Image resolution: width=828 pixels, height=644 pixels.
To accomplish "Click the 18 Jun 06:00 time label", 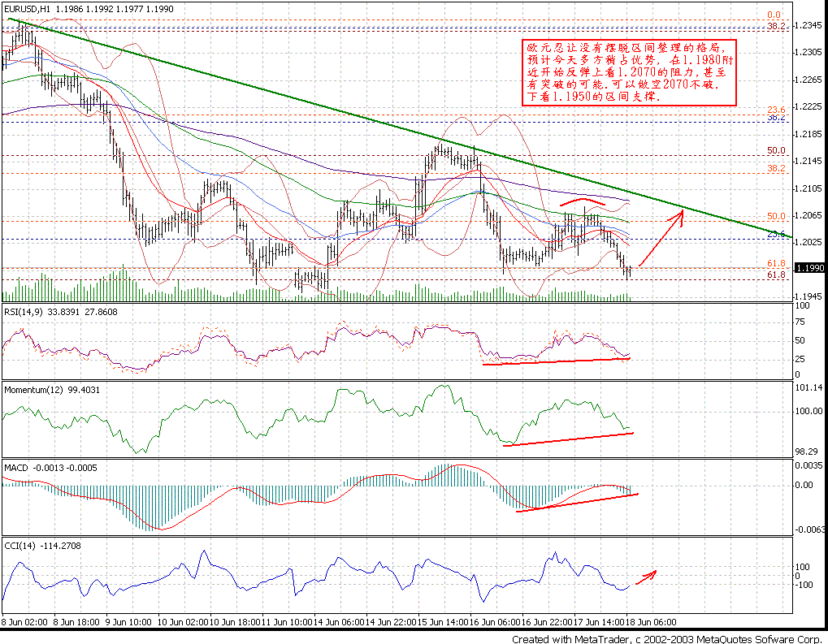I will pos(651,622).
